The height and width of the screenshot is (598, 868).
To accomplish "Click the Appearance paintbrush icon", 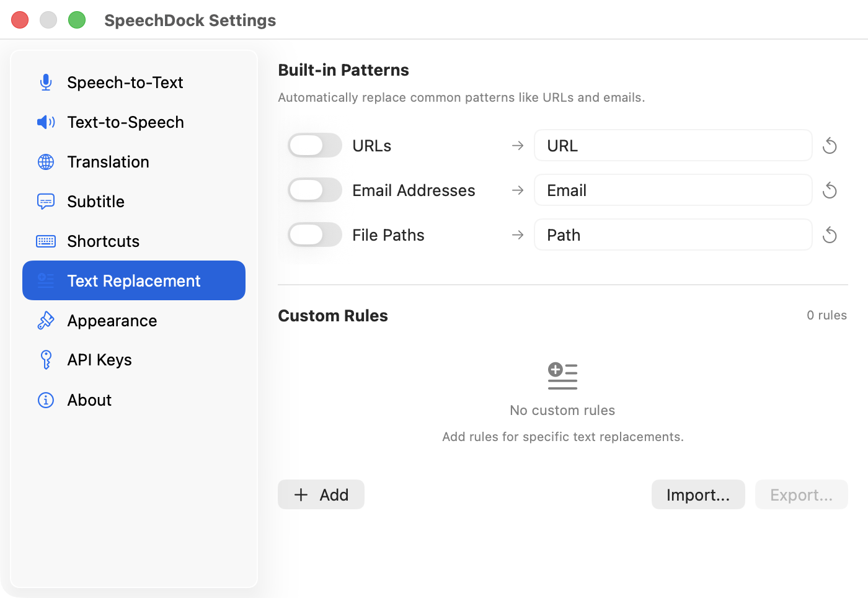I will point(45,321).
